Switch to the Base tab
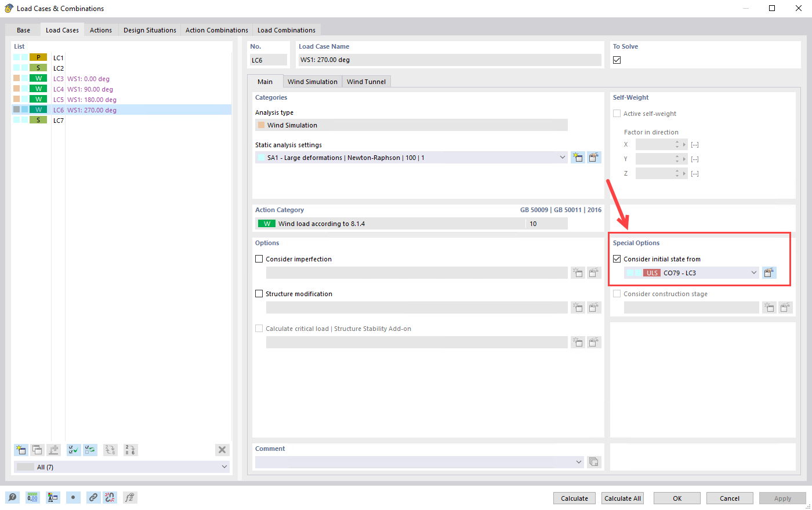Screen dimensions: 812x510 click(x=24, y=30)
